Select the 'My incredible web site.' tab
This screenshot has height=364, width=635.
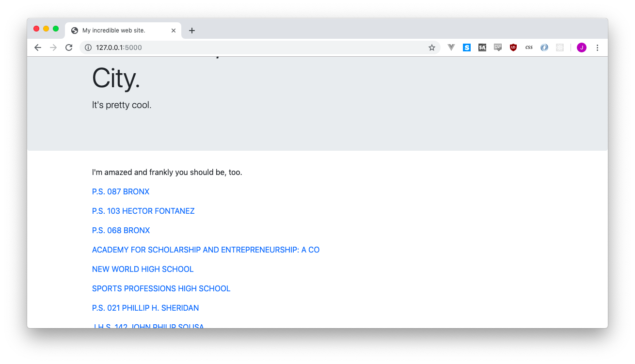point(123,31)
